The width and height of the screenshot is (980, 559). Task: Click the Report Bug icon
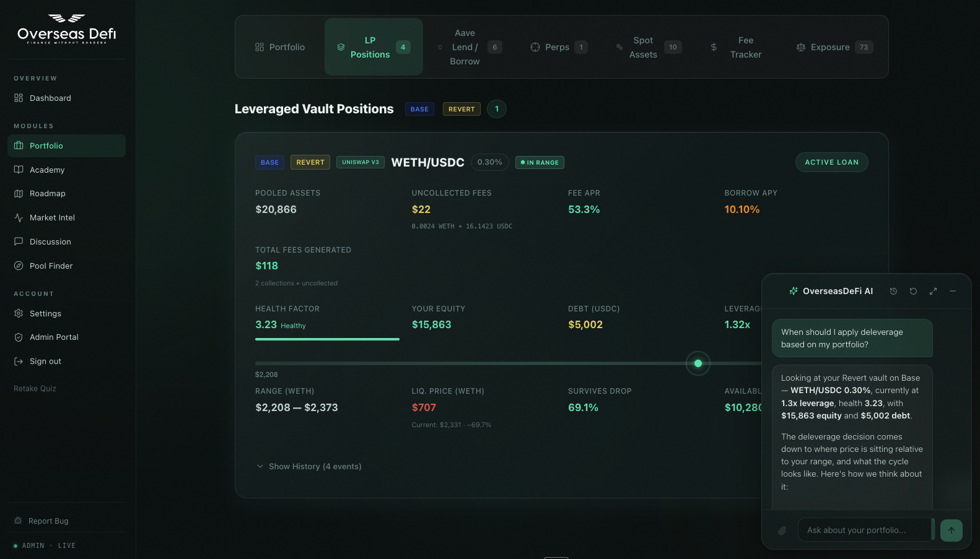(18, 521)
